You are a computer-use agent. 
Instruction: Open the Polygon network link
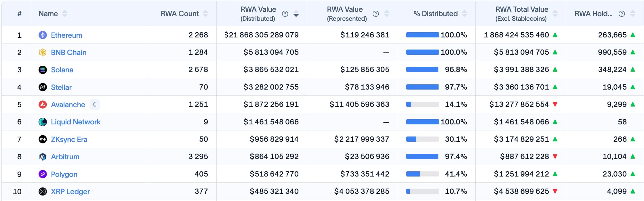pos(64,174)
